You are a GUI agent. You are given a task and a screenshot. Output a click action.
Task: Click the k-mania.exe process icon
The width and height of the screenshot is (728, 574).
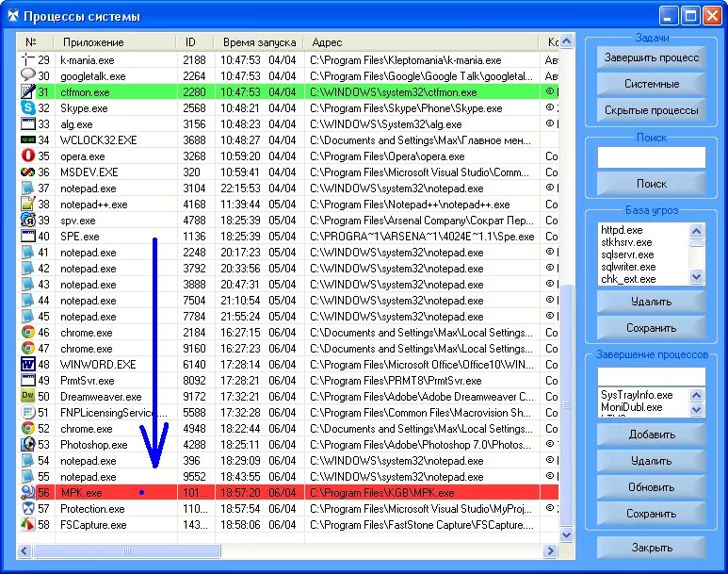[x=28, y=59]
